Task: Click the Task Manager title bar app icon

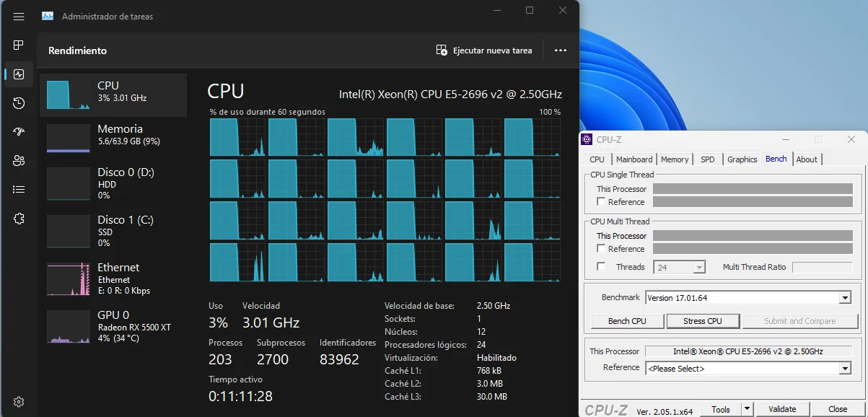Action: [48, 16]
